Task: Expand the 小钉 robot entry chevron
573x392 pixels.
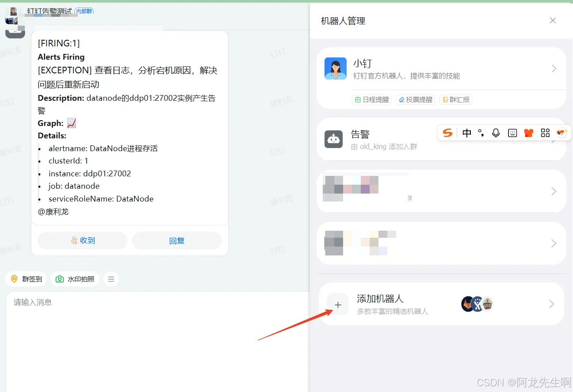Action: click(x=554, y=69)
